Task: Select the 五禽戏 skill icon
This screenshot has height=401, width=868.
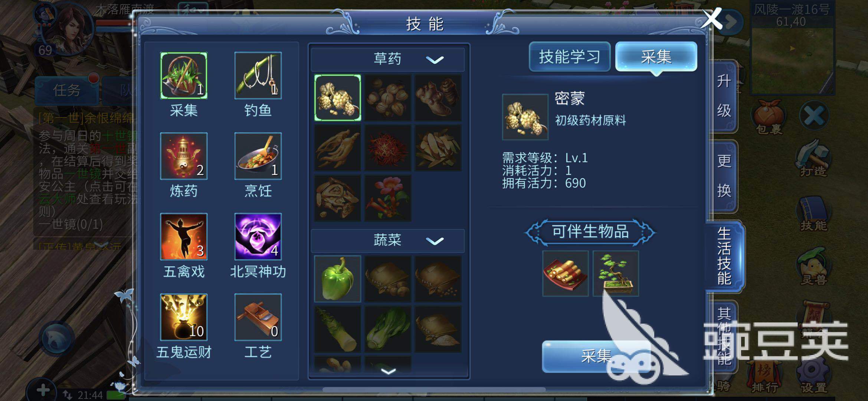Action: pos(184,237)
